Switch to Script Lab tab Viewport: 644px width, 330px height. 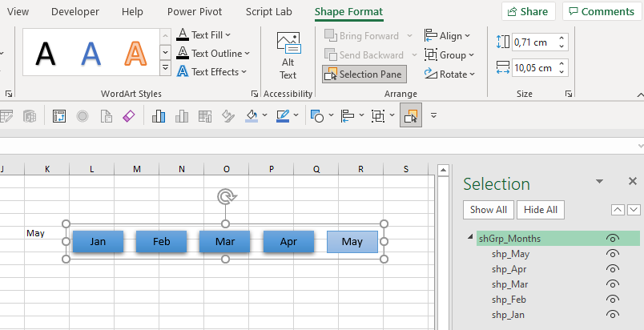(x=268, y=11)
